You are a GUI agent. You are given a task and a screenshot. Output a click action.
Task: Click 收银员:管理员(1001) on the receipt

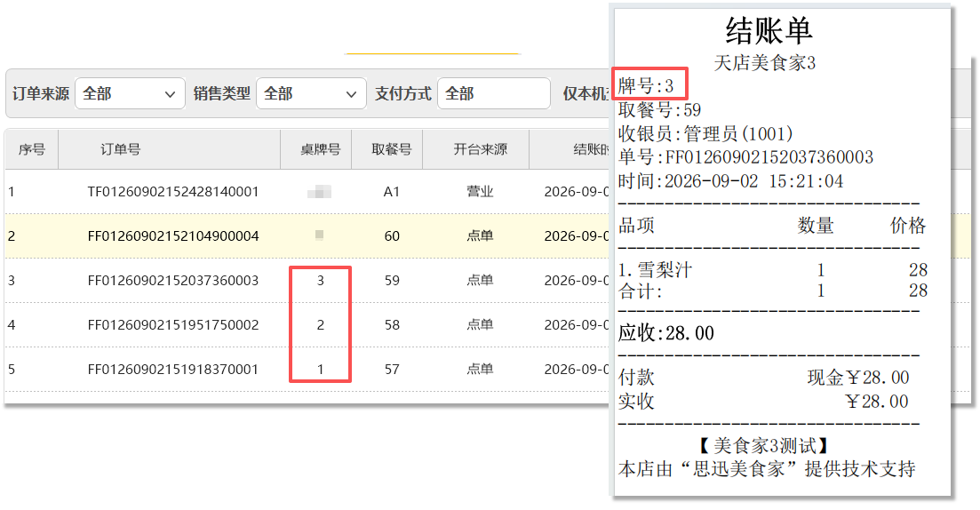tap(705, 134)
